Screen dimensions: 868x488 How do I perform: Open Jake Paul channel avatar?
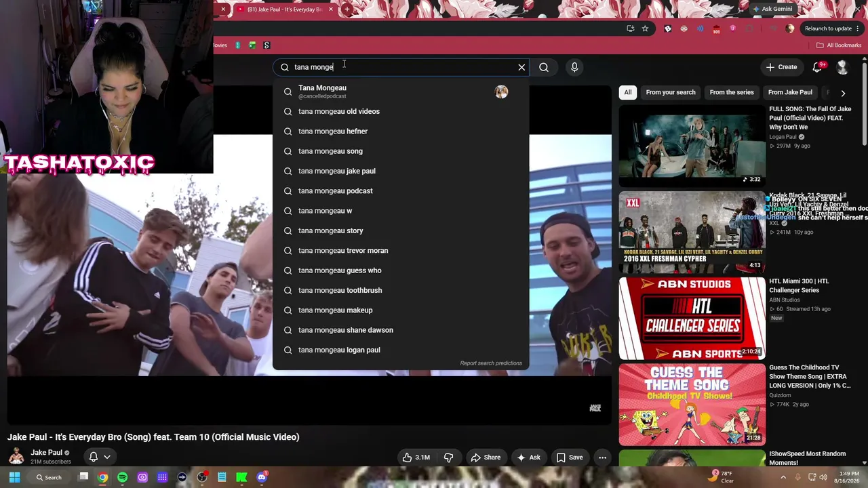click(16, 457)
